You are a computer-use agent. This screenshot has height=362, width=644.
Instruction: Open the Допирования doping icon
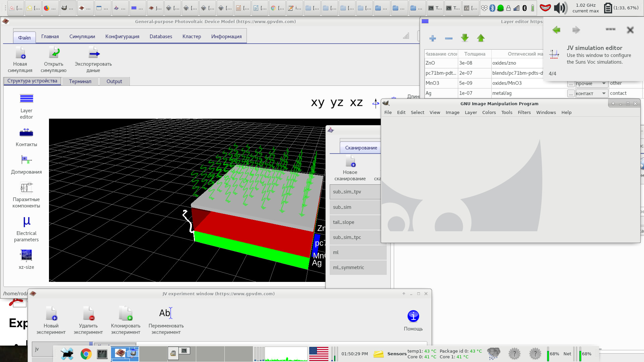[x=26, y=160]
